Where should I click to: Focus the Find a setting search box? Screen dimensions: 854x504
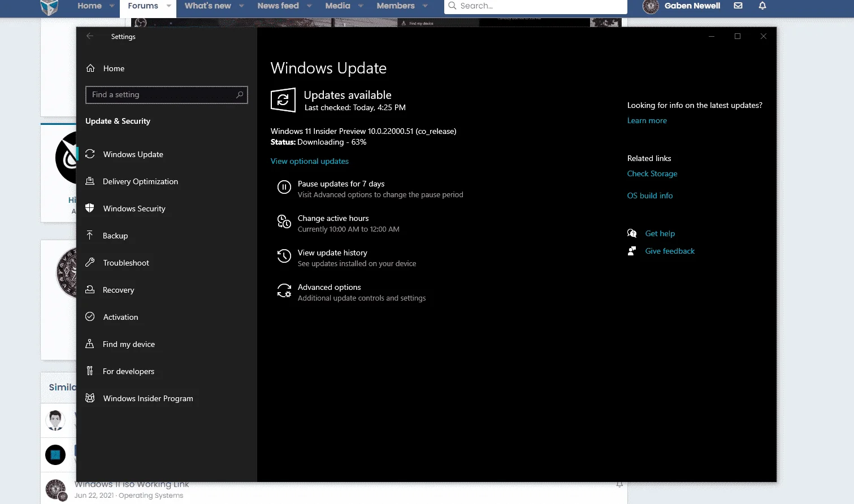[166, 94]
